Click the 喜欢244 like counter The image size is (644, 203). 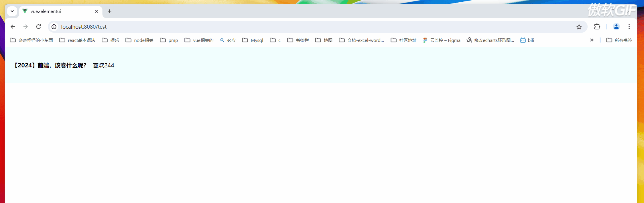[x=103, y=65]
